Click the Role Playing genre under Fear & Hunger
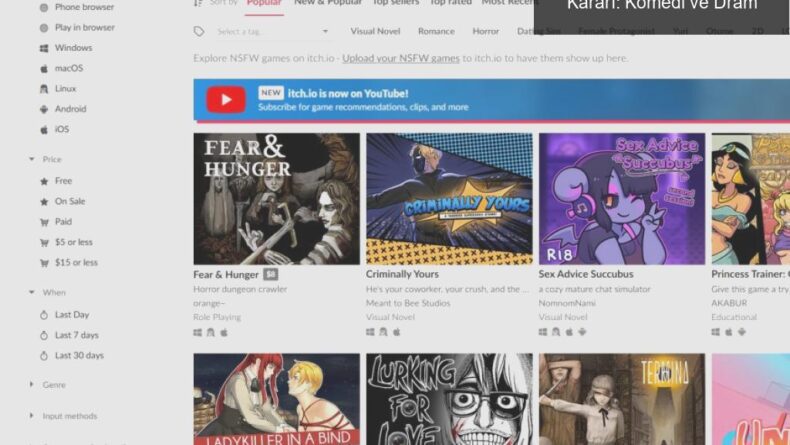 pyautogui.click(x=217, y=317)
